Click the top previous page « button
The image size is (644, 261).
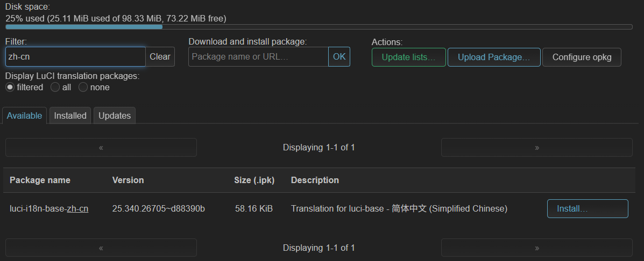(101, 148)
